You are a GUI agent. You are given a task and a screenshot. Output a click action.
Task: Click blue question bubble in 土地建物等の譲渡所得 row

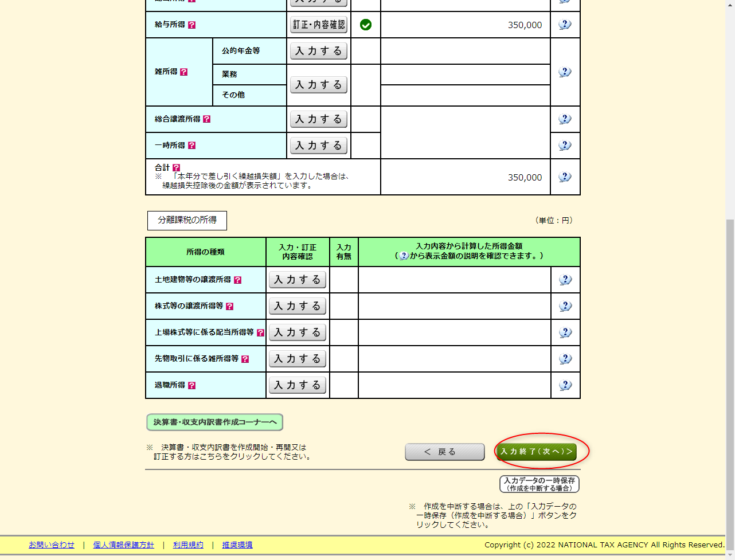565,280
